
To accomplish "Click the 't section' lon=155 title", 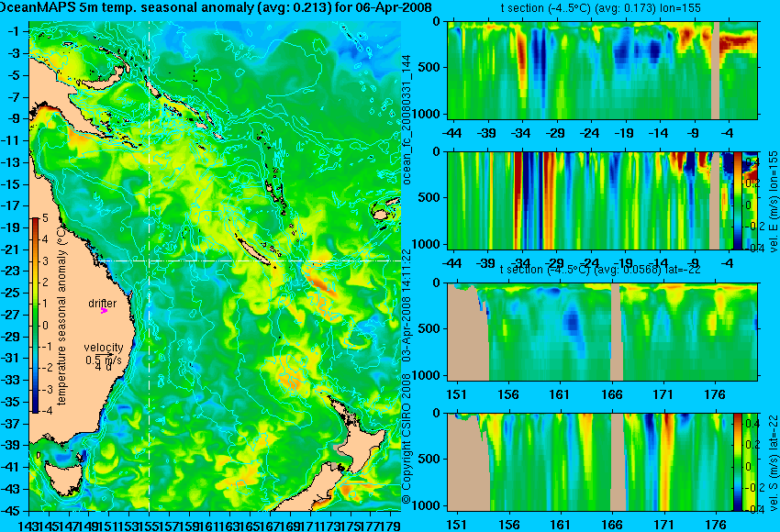I will (x=600, y=8).
